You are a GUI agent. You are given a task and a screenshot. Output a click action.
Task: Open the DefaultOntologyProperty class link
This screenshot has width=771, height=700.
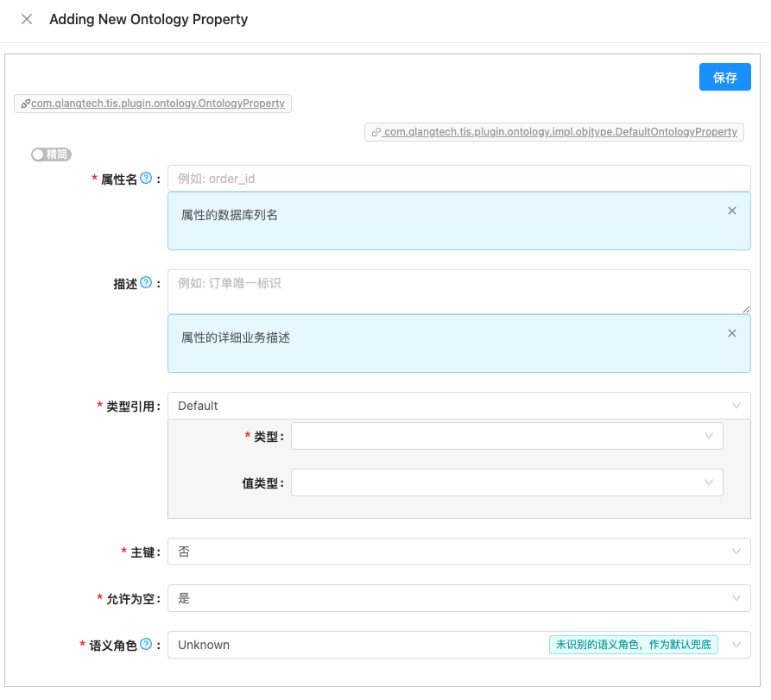[x=560, y=132]
